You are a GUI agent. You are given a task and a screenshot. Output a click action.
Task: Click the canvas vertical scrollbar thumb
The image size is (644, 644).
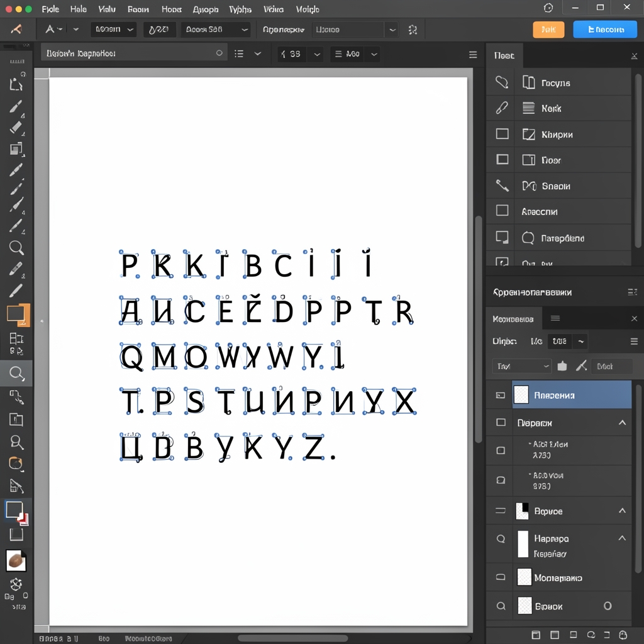[x=479, y=328]
